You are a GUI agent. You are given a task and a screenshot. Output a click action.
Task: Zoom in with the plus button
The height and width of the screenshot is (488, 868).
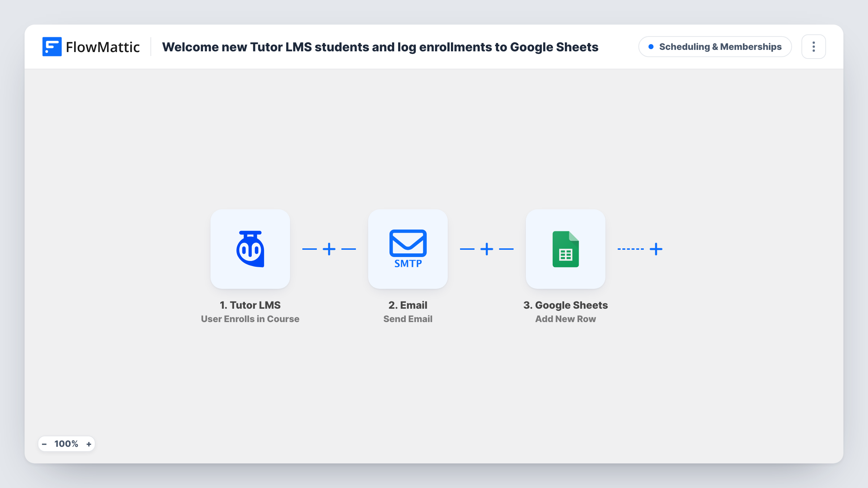89,444
